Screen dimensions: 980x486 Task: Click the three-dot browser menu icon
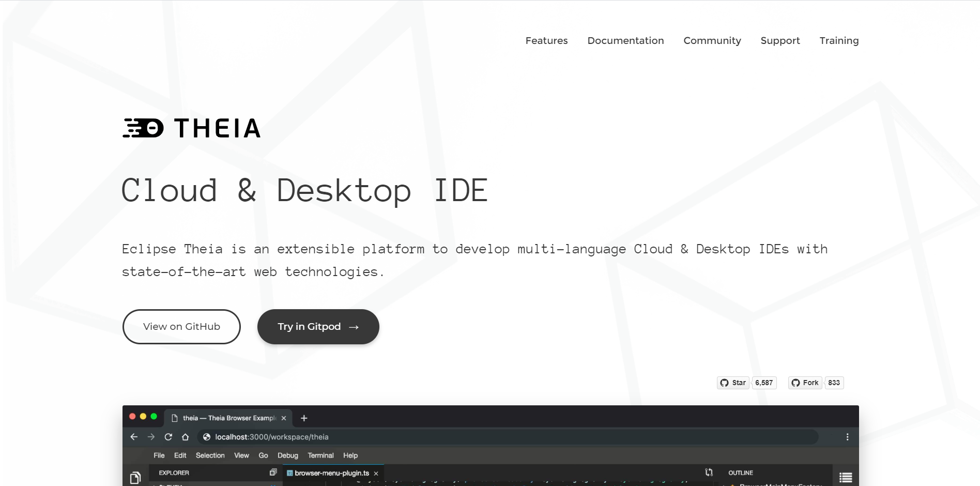pos(847,437)
